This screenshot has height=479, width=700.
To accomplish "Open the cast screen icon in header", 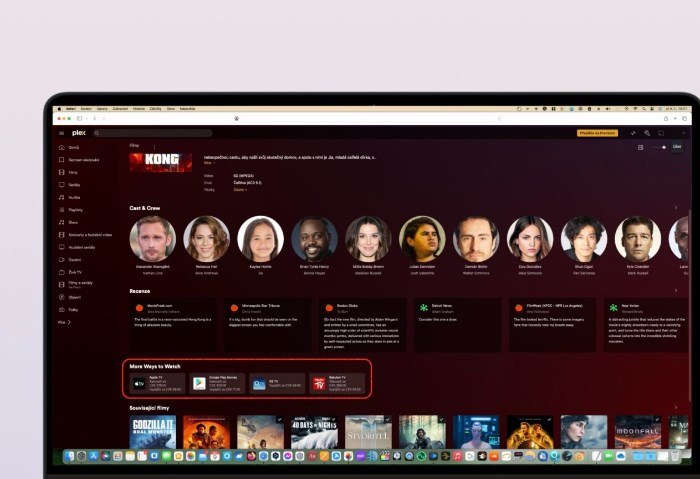I will pos(661,133).
